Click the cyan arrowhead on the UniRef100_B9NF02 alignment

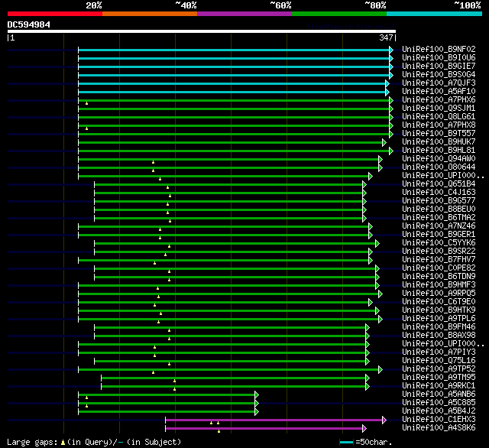tap(391, 50)
